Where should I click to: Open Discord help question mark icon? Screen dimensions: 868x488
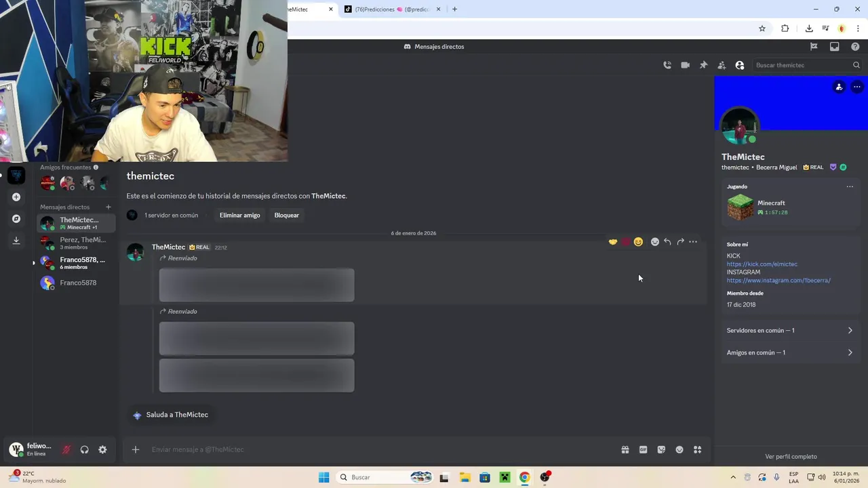click(855, 47)
